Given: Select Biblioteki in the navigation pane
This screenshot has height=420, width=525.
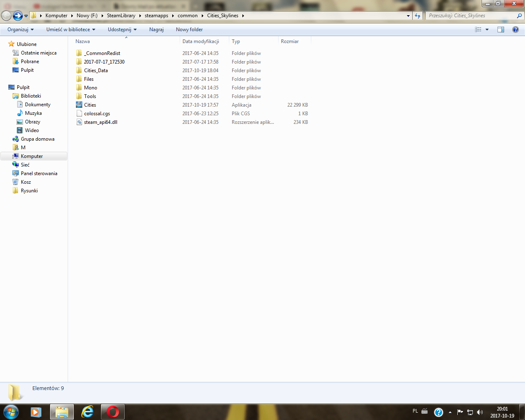Looking at the screenshot, I should (x=31, y=96).
